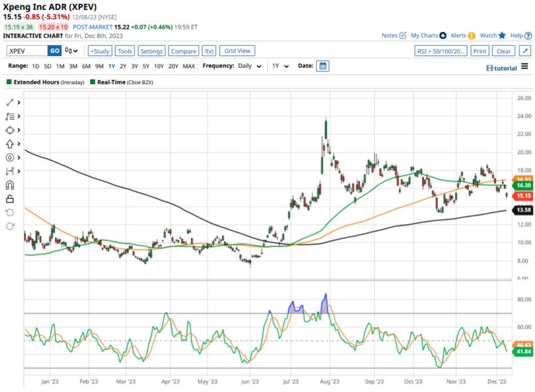This screenshot has width=535, height=392.
Task: Expand the circled symbol tool flyout chevron
Action: (x=19, y=157)
